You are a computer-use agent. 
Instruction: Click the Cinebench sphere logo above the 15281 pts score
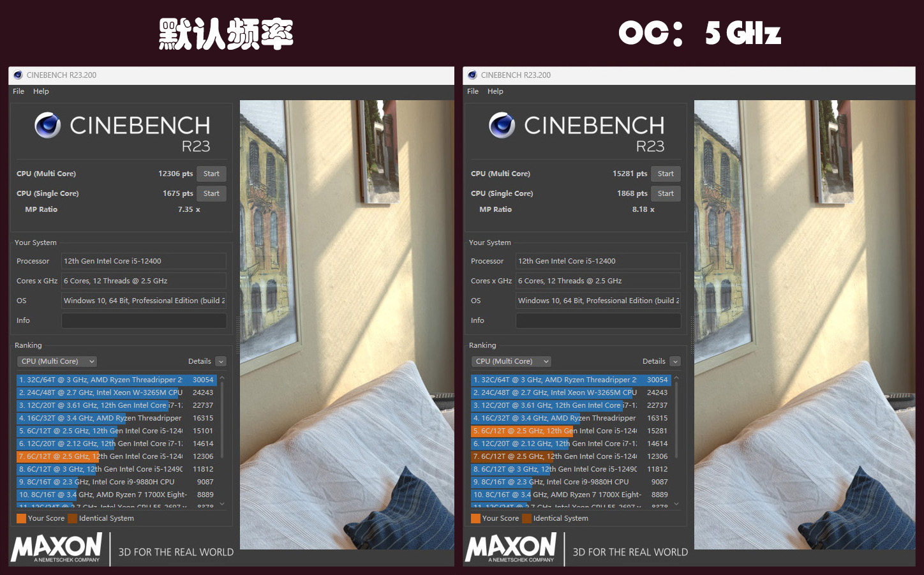(502, 125)
